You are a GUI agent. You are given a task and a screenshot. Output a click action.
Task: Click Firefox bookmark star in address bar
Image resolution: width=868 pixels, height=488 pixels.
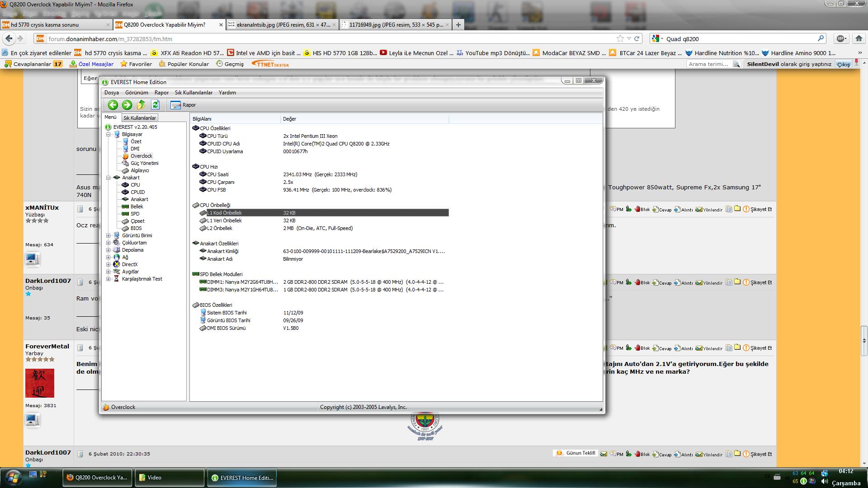click(620, 39)
